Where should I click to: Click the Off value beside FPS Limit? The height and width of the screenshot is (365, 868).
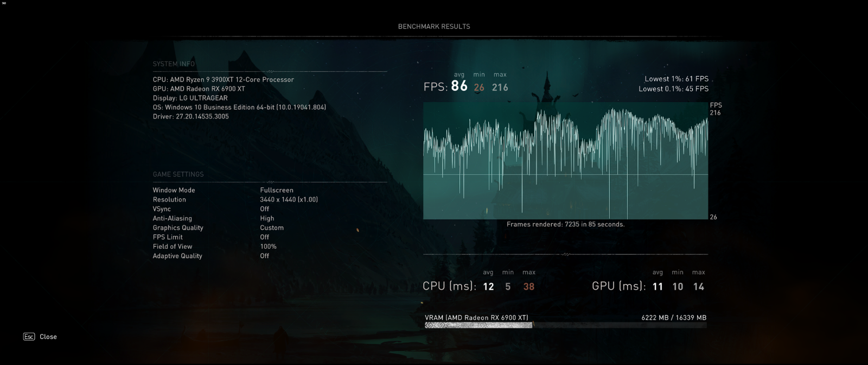click(x=265, y=237)
